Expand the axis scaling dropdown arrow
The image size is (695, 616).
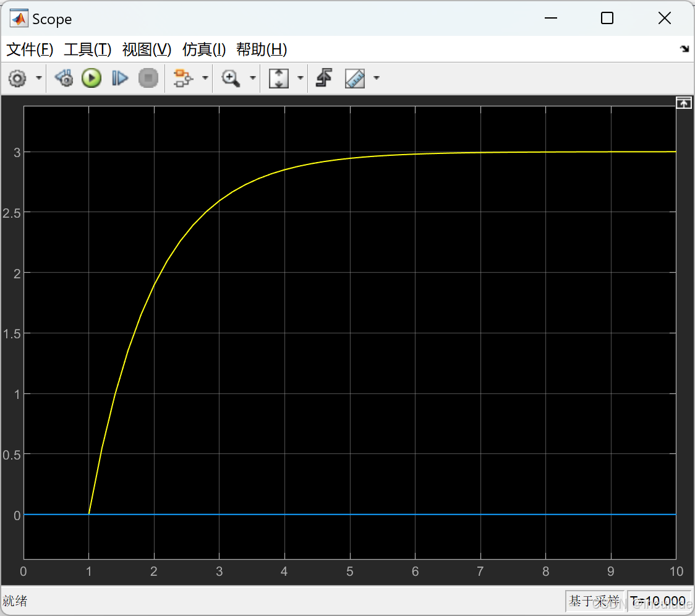point(300,78)
